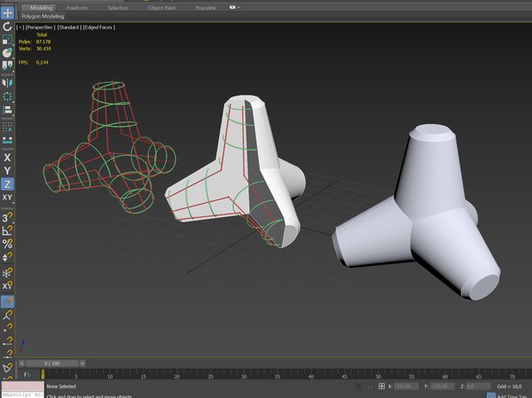
Task: Click the Verts count 50.434
Action: pyautogui.click(x=43, y=49)
